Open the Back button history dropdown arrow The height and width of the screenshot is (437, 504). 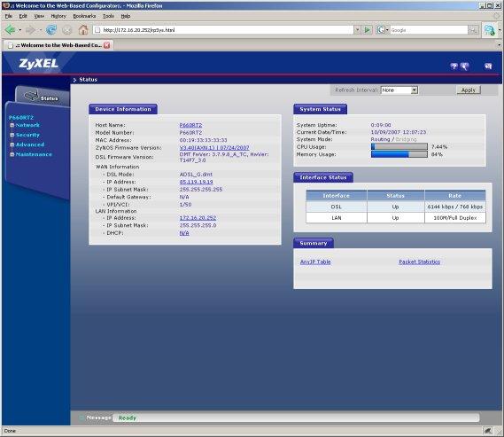[x=19, y=30]
